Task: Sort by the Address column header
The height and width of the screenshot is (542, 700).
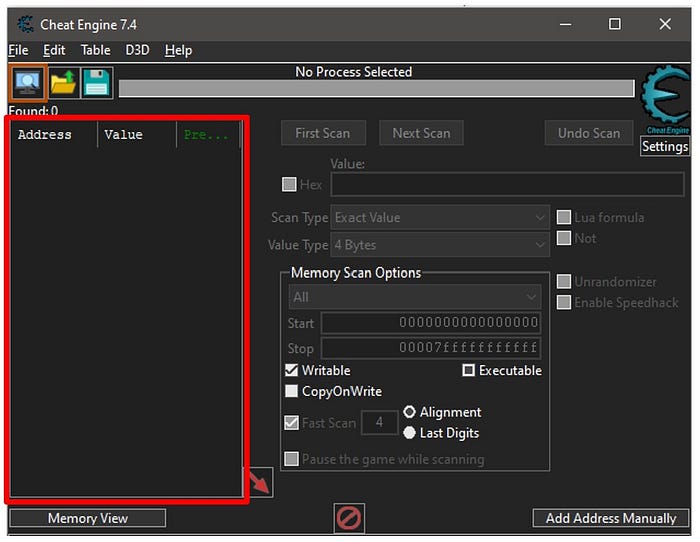Action: click(x=54, y=134)
